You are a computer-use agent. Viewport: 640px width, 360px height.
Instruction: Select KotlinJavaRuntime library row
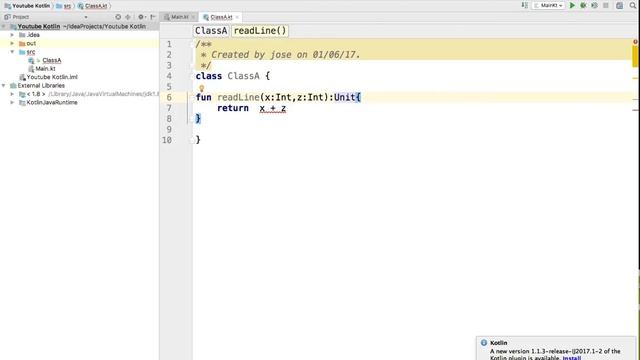pos(80,102)
